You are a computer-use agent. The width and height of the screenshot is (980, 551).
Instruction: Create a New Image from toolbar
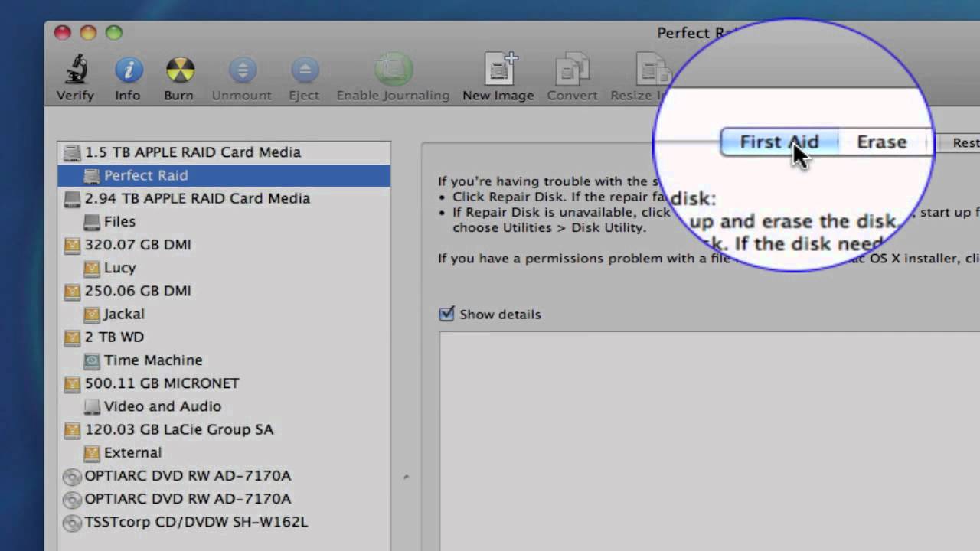pyautogui.click(x=498, y=70)
